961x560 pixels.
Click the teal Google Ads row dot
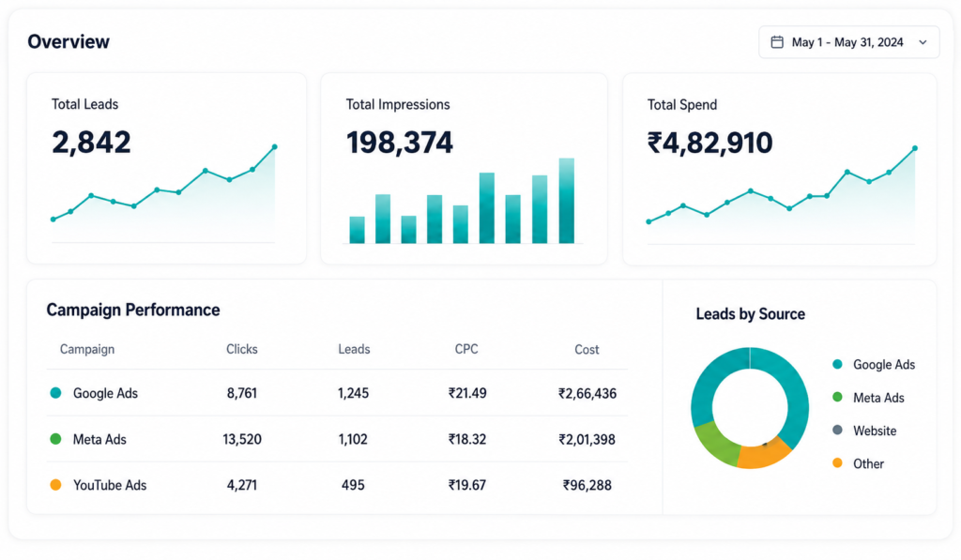click(x=55, y=393)
